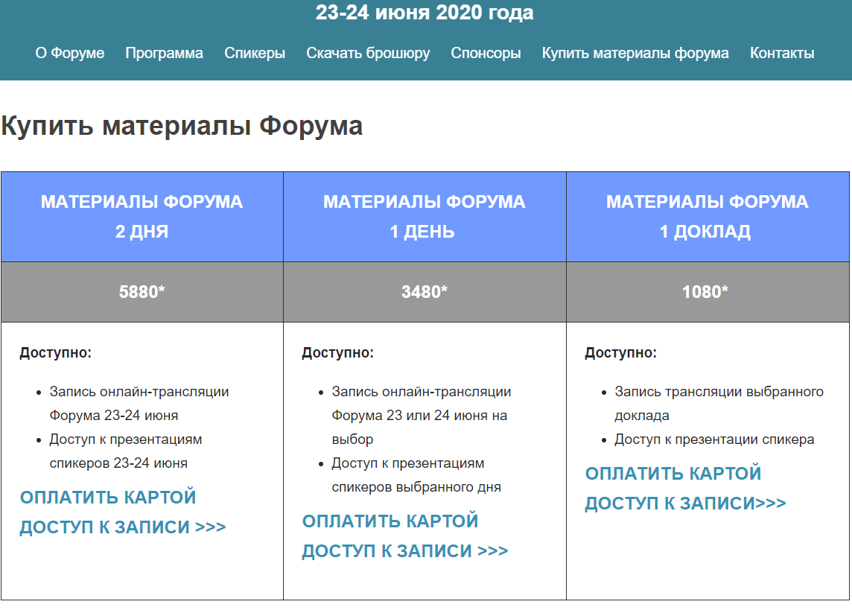
Task: Click Запись трансляции выбранного доклада
Action: click(719, 404)
